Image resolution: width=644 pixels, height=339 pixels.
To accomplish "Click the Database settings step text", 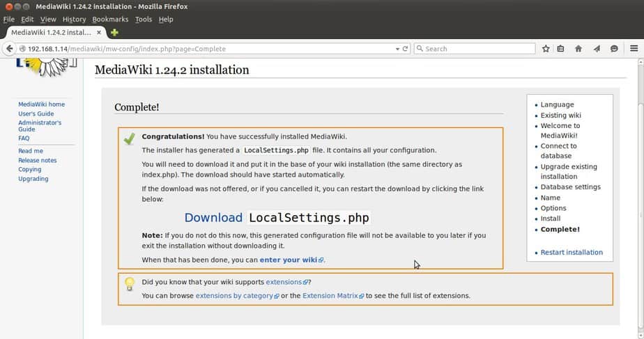I will pyautogui.click(x=571, y=187).
